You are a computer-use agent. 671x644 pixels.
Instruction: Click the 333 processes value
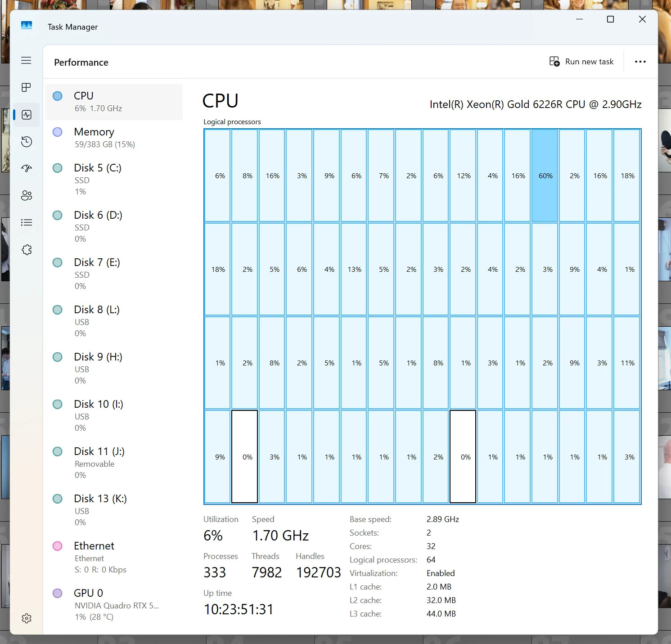(215, 572)
